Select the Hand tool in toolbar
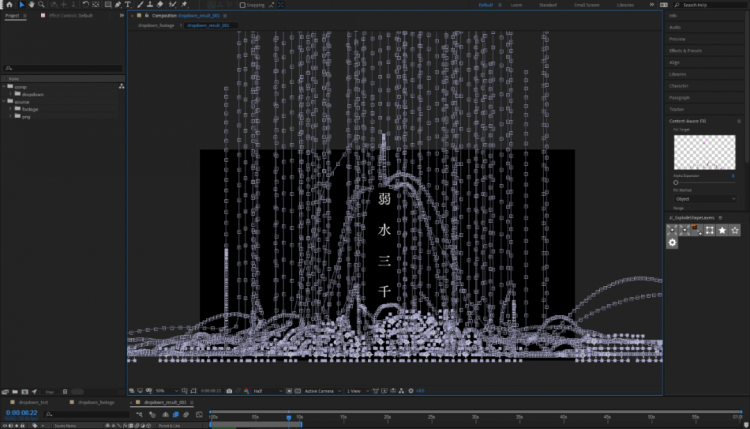The height and width of the screenshot is (429, 750). (x=32, y=4)
